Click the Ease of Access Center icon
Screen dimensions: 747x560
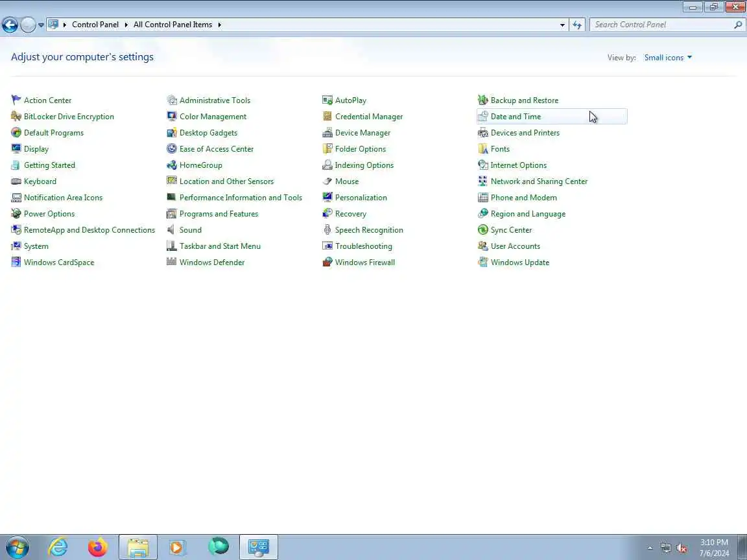(x=171, y=148)
